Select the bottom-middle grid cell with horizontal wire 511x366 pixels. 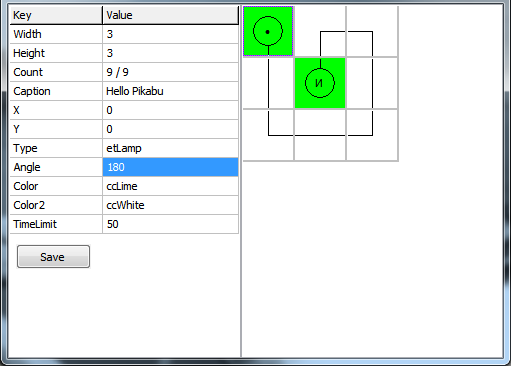coord(320,135)
